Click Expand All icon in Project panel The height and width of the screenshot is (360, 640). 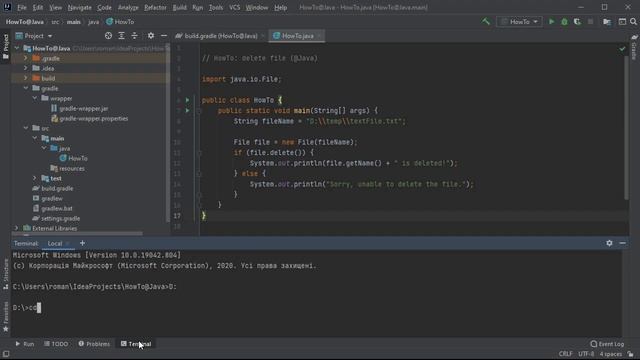coord(121,36)
